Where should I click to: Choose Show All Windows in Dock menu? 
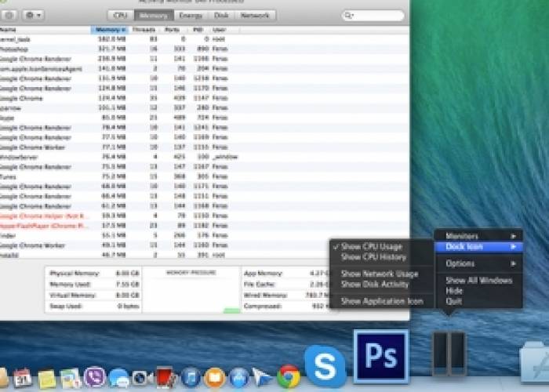479,281
